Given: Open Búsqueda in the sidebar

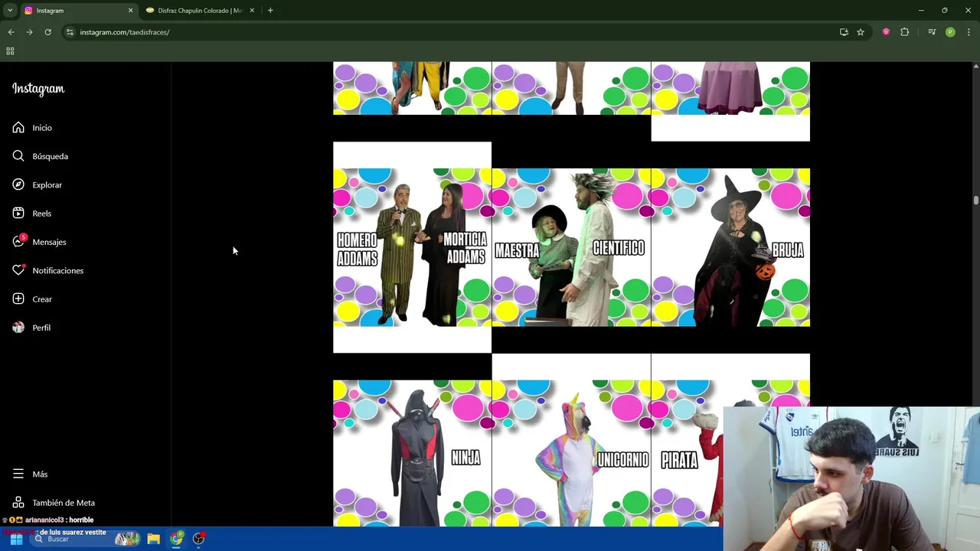Looking at the screenshot, I should pyautogui.click(x=40, y=156).
